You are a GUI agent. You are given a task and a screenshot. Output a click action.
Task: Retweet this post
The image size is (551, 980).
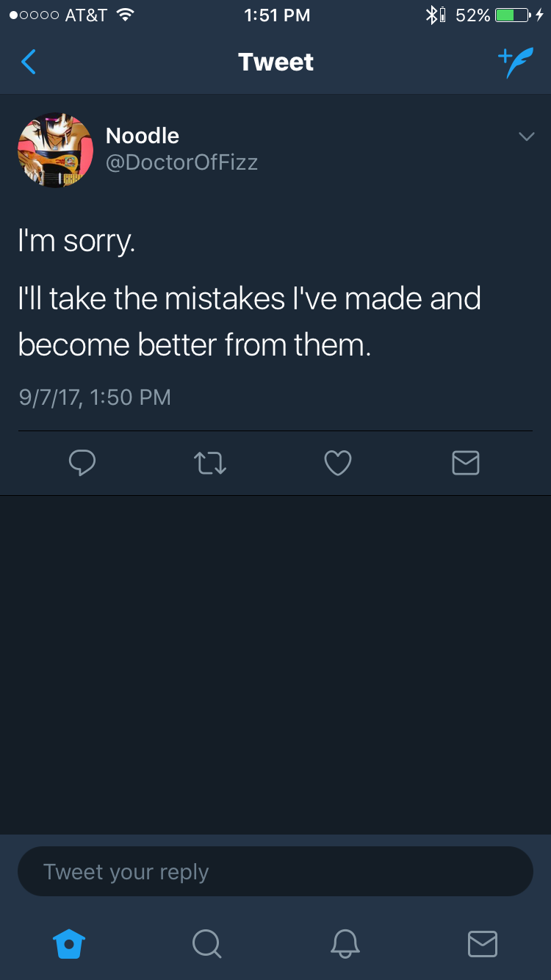[x=209, y=463]
